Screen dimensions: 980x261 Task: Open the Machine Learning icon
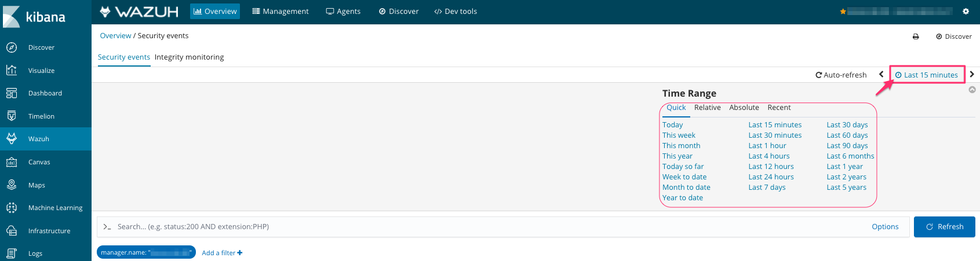pos(12,208)
